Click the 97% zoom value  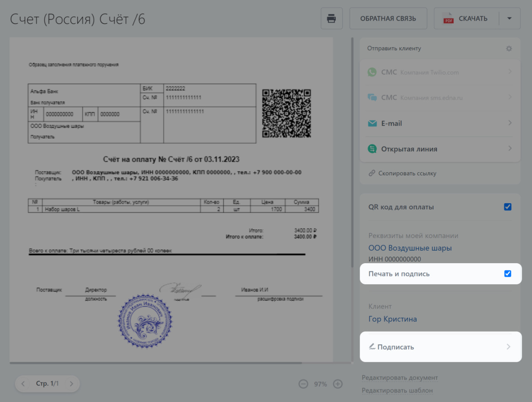[x=320, y=384]
